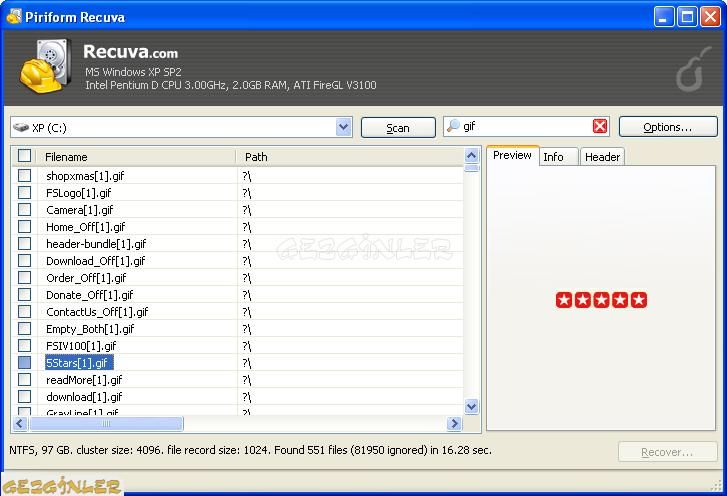Check the box for readMore[1].gif
The image size is (727, 496).
pyautogui.click(x=24, y=380)
